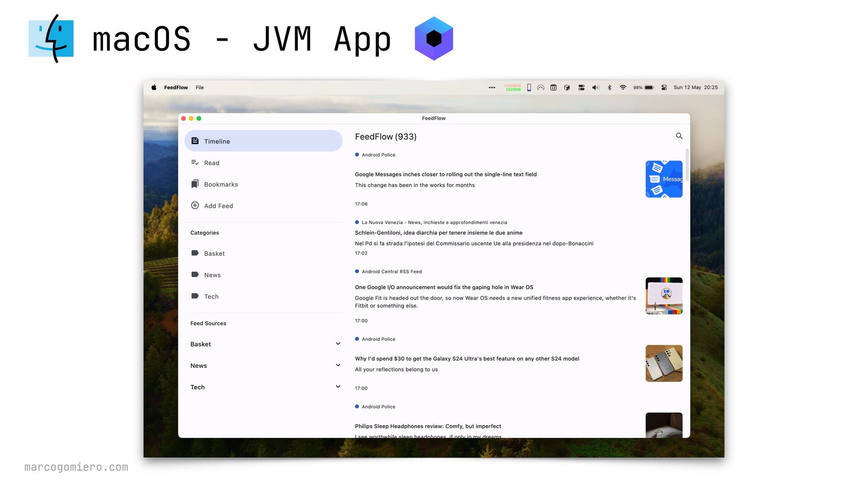This screenshot has width=868, height=488.
Task: Click the 17:02 timestamp
Action: [x=361, y=253]
